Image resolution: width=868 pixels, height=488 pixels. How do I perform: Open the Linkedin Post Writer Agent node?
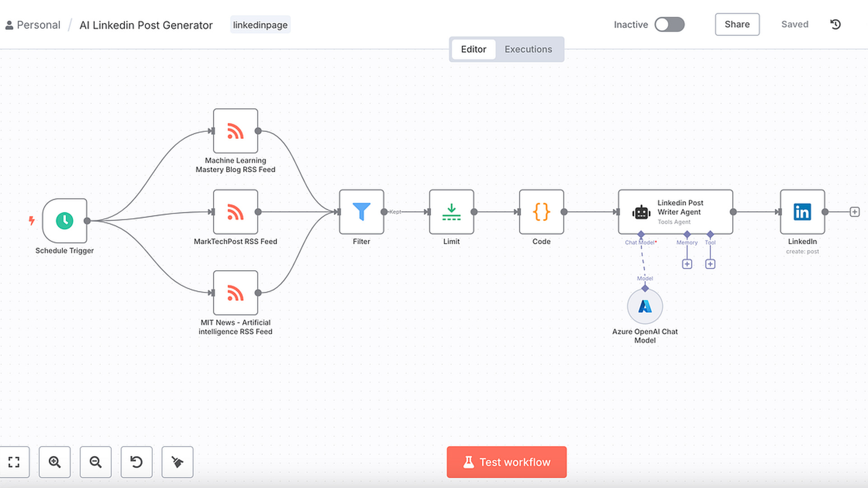coord(675,212)
